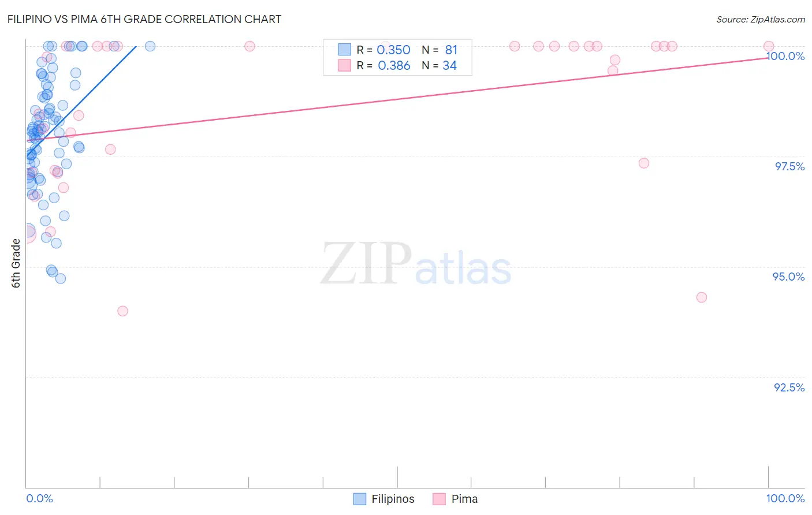Click the 92.5% y-axis tick label

789,387
